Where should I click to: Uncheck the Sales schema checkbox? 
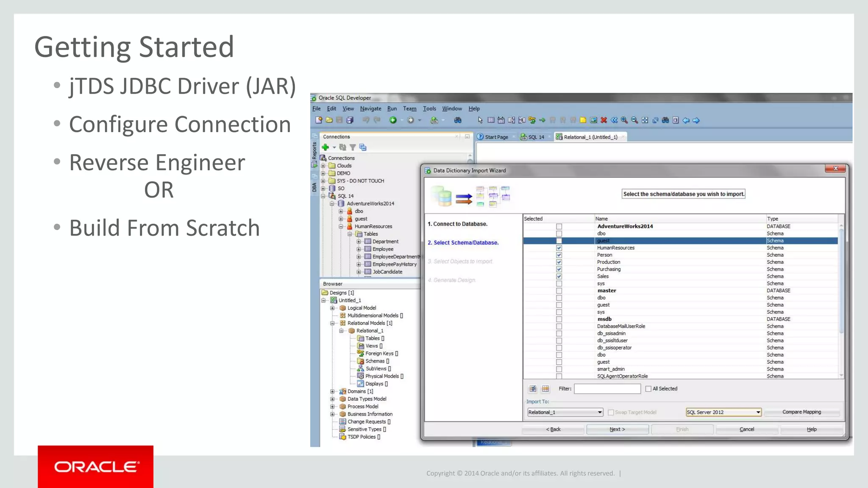[559, 276]
